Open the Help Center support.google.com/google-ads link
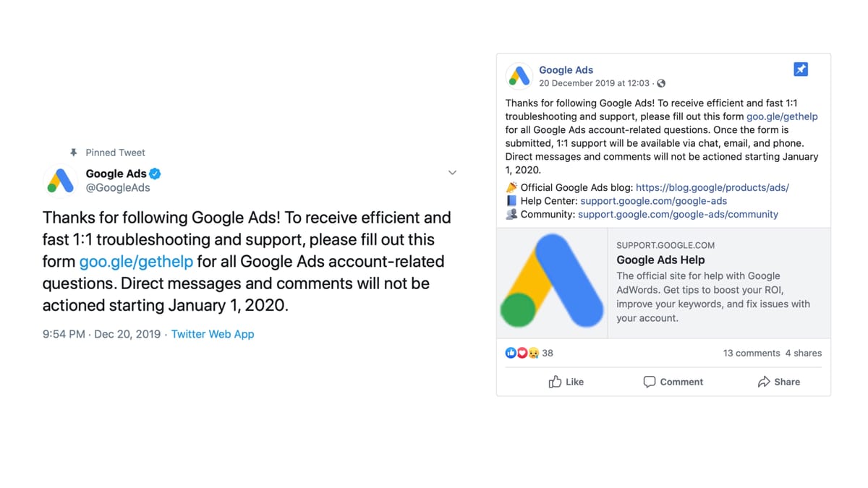The width and height of the screenshot is (868, 488). coord(654,201)
